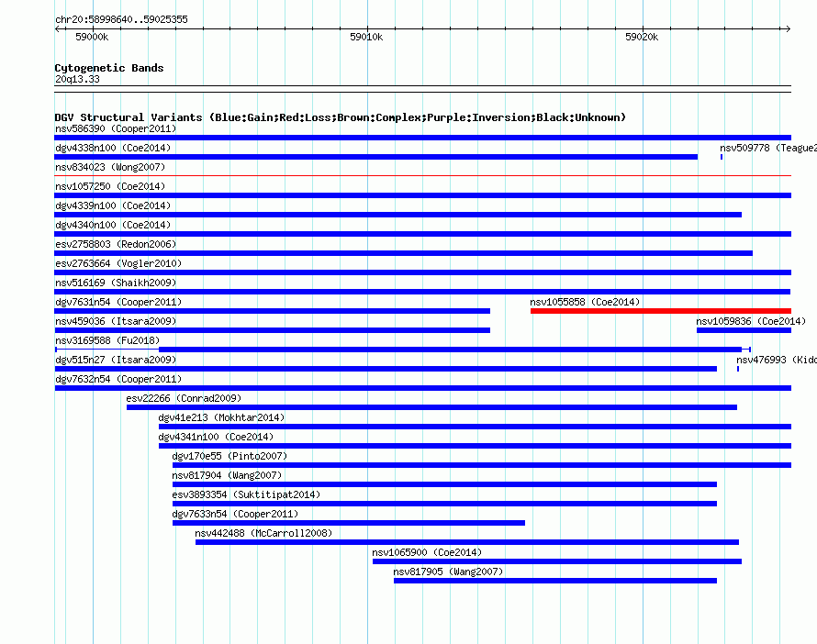Select the blue nsv1059836 gain bar

pos(744,330)
